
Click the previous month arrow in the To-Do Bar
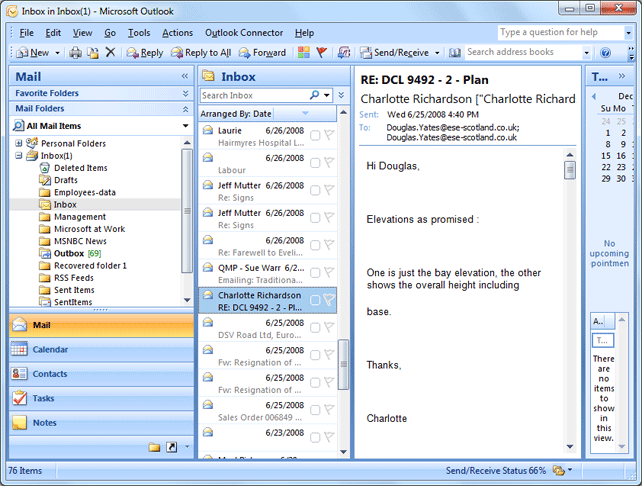click(x=594, y=97)
